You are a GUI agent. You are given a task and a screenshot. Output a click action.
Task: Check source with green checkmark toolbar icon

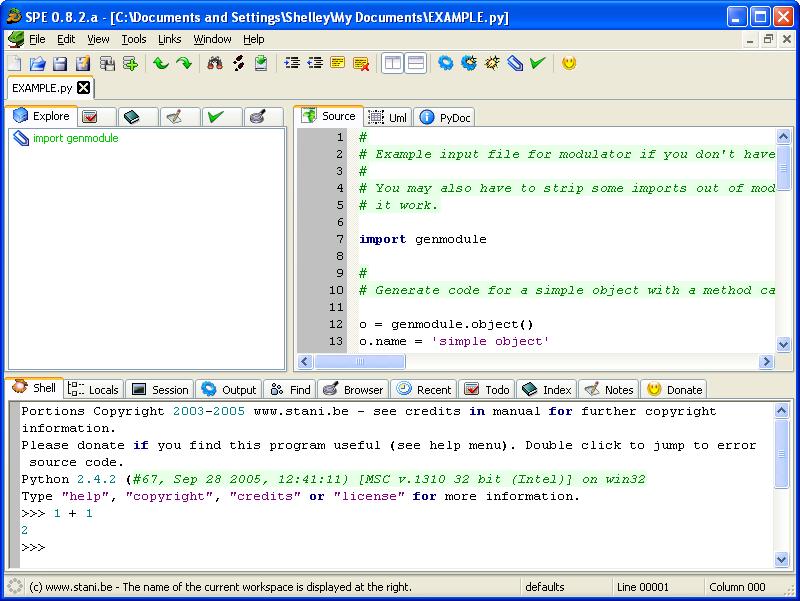(538, 63)
